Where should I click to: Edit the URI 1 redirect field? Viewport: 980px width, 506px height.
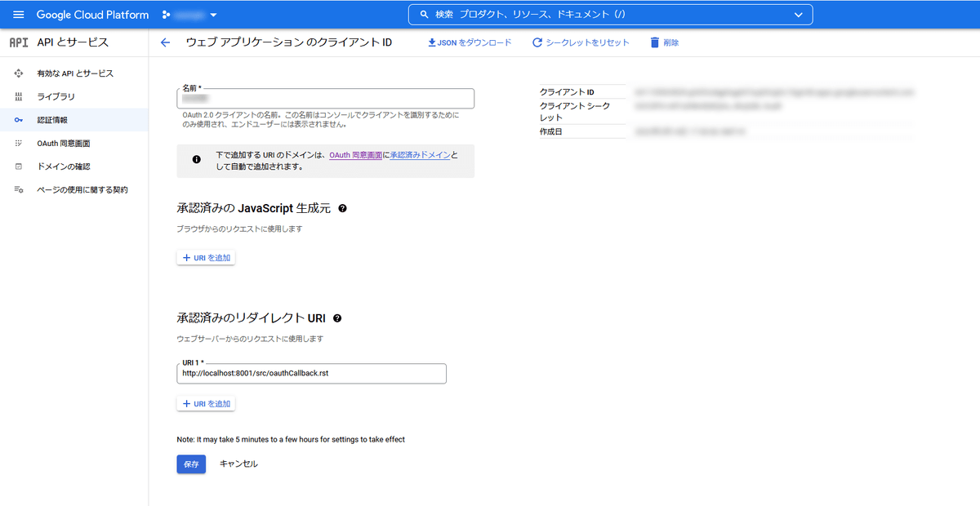312,373
